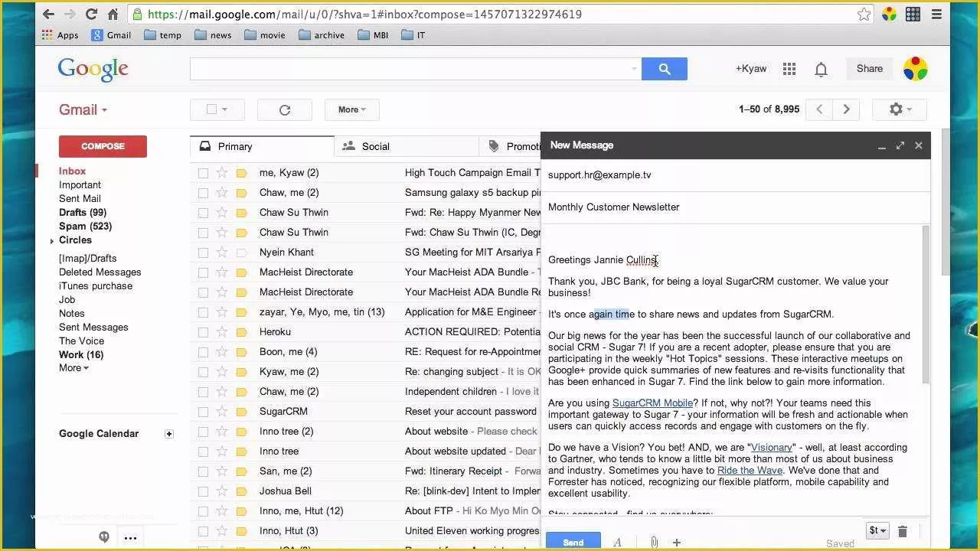Open the +Kyaw profile link
The width and height of the screenshot is (980, 551).
coord(751,69)
